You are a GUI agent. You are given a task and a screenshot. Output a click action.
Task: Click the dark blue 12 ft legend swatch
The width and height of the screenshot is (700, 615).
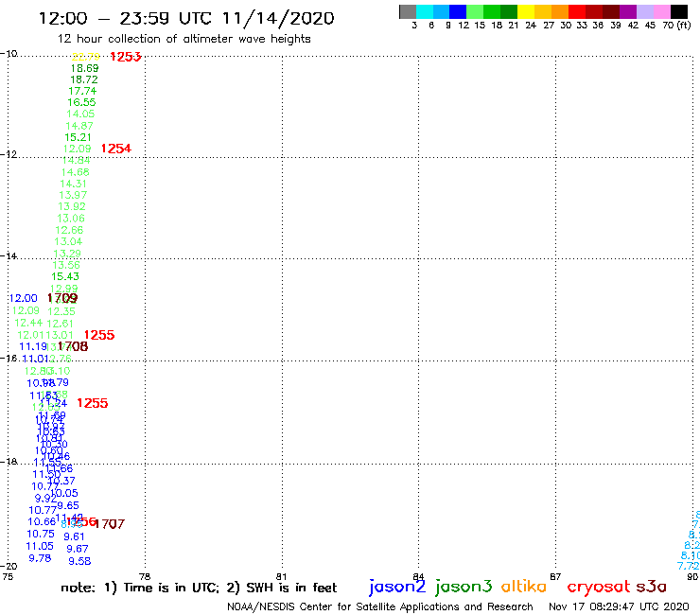click(458, 12)
